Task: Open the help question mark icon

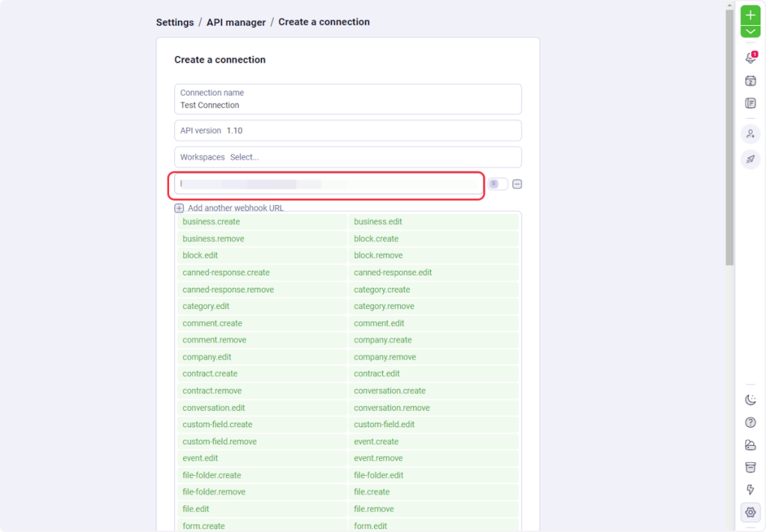Action: point(750,423)
